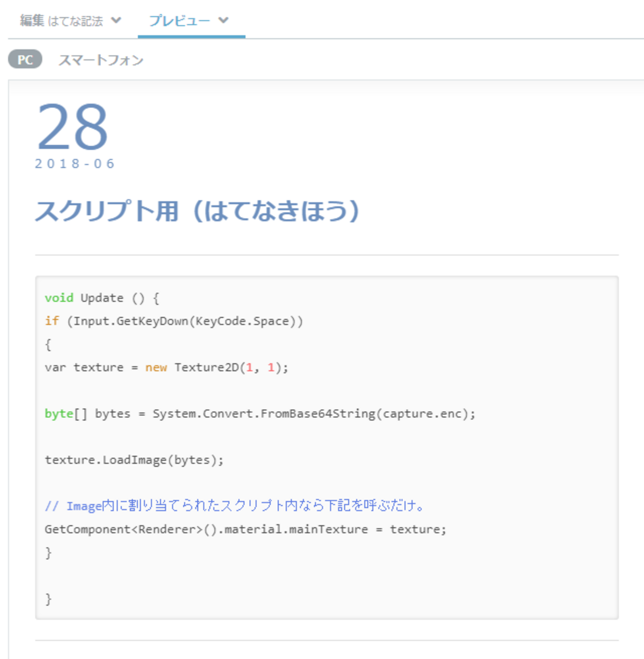644x659 pixels.
Task: Expand the chevron beside プレビュー
Action: pos(223,20)
